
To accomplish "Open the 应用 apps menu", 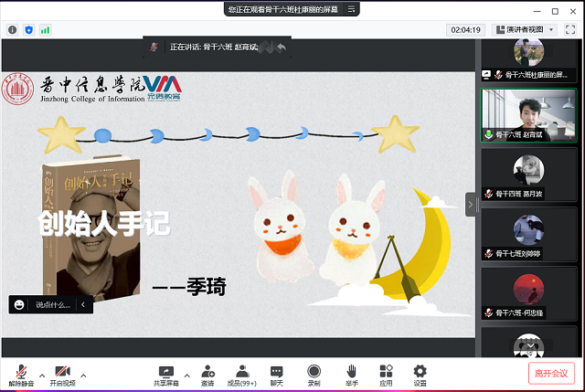I will click(386, 376).
